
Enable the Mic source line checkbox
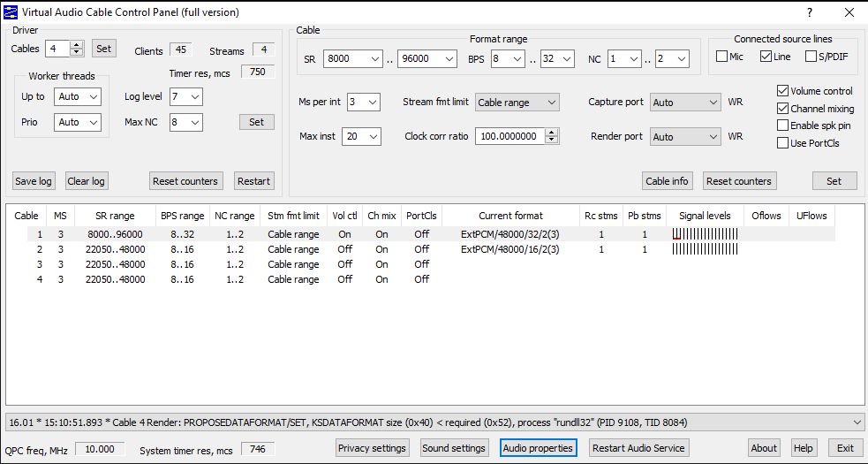(x=722, y=57)
